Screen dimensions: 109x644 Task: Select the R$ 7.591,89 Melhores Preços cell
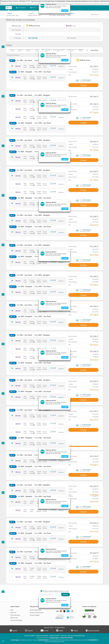[33, 38]
